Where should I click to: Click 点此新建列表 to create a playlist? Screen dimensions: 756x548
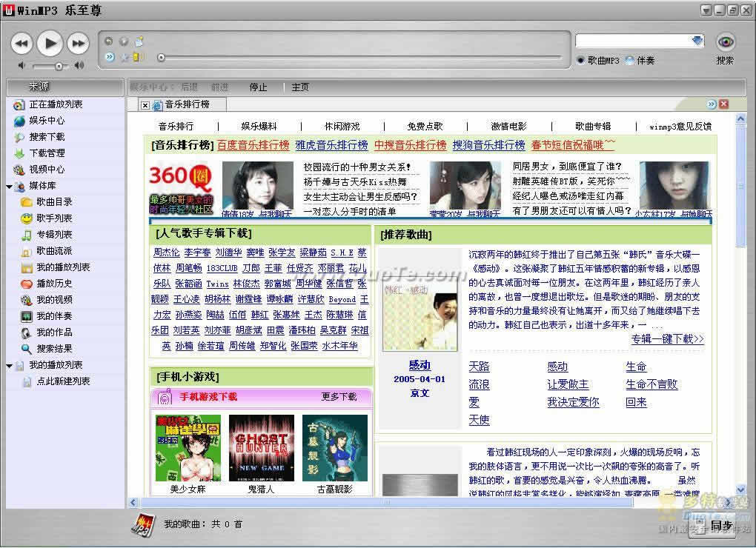(63, 381)
